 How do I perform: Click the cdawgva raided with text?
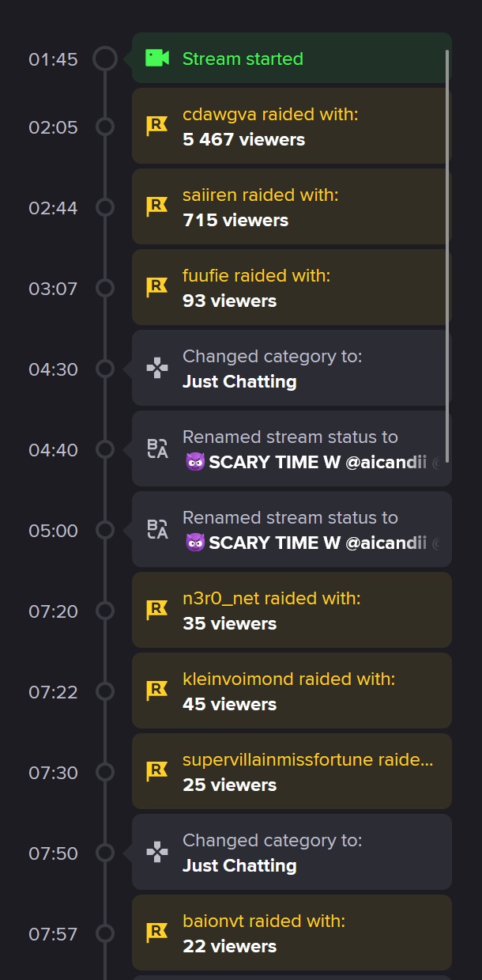coord(270,115)
